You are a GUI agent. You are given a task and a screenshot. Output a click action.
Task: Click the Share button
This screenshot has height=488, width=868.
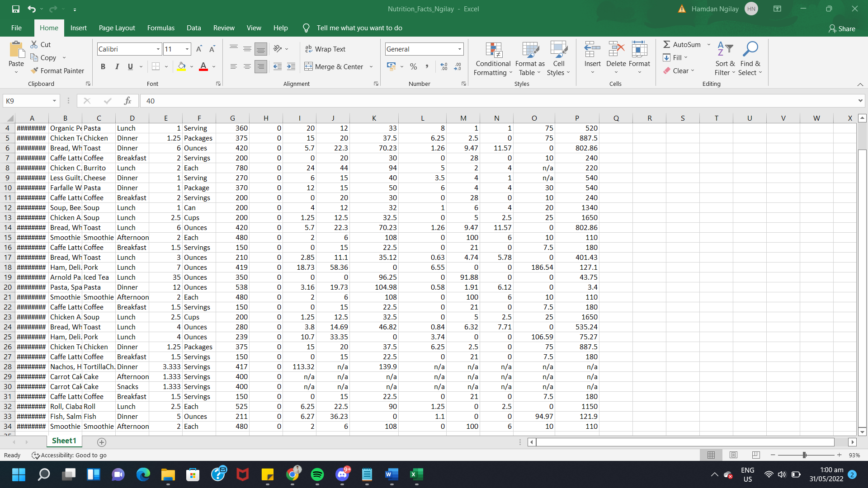(842, 28)
